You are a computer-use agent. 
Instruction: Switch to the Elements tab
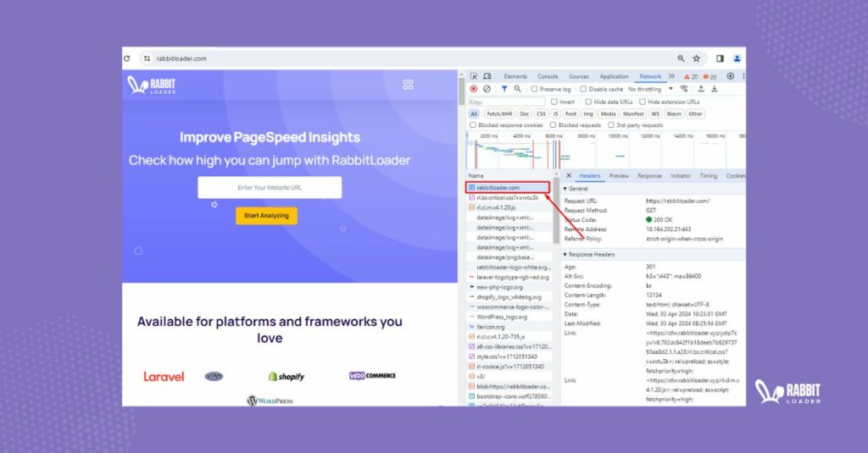(x=515, y=76)
